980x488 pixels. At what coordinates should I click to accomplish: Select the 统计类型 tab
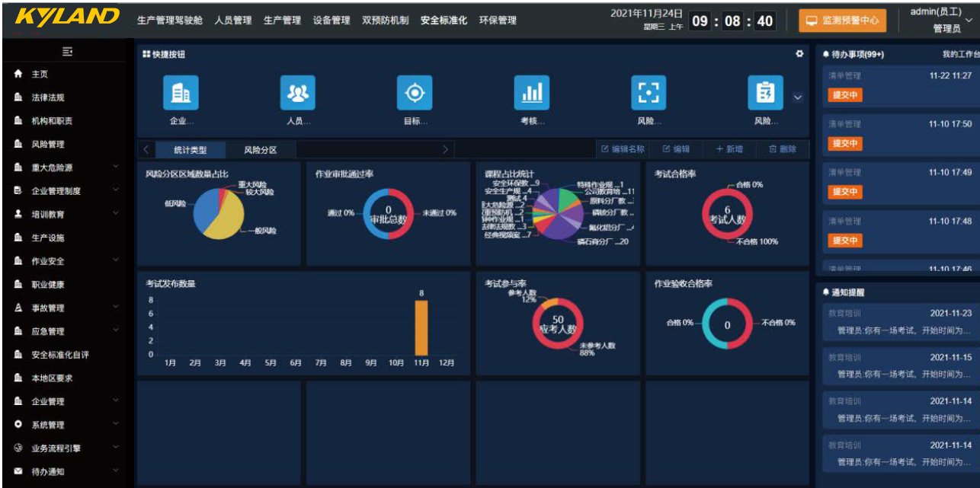pyautogui.click(x=190, y=150)
